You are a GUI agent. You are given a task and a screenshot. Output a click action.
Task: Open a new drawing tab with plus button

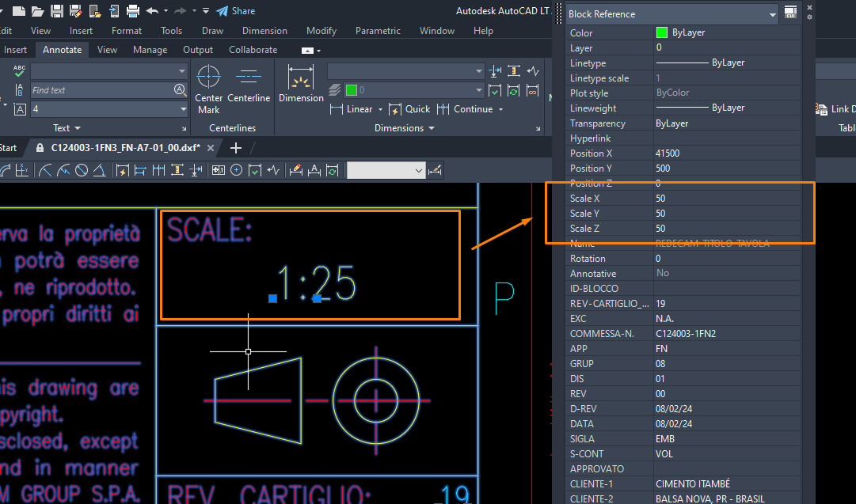[x=235, y=148]
